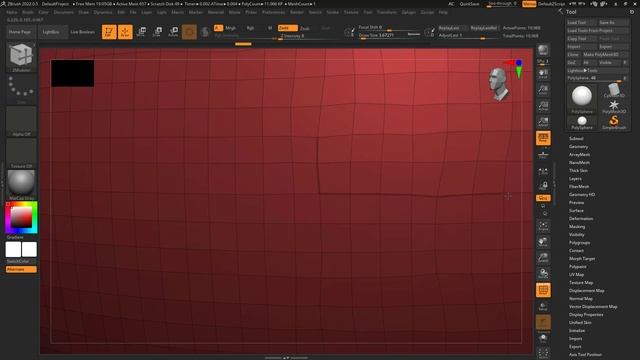This screenshot has width=640, height=360.
Task: Click the lock Local transform icon
Action: 543,186
